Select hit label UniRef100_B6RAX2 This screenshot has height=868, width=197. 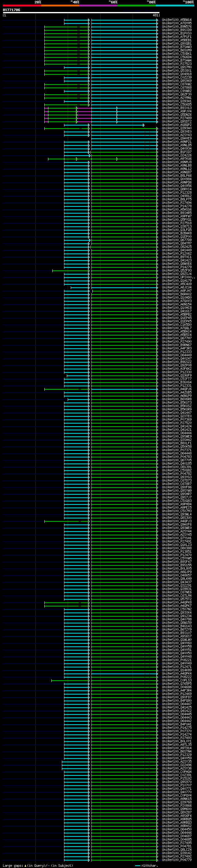coord(177,294)
